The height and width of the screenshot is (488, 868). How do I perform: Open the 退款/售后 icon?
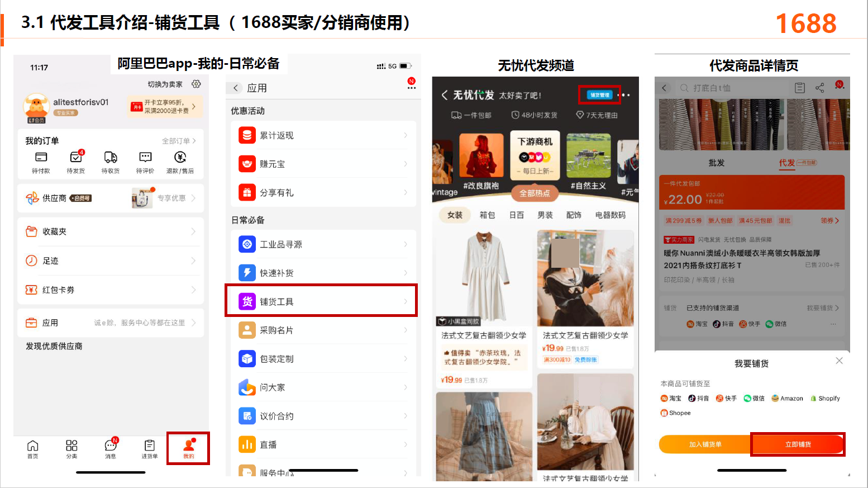point(180,157)
